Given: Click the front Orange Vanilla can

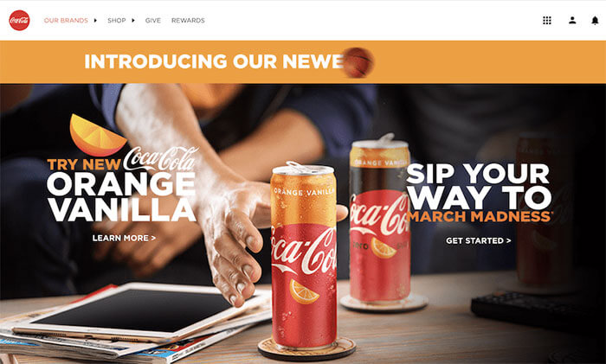Looking at the screenshot, I should [304, 256].
